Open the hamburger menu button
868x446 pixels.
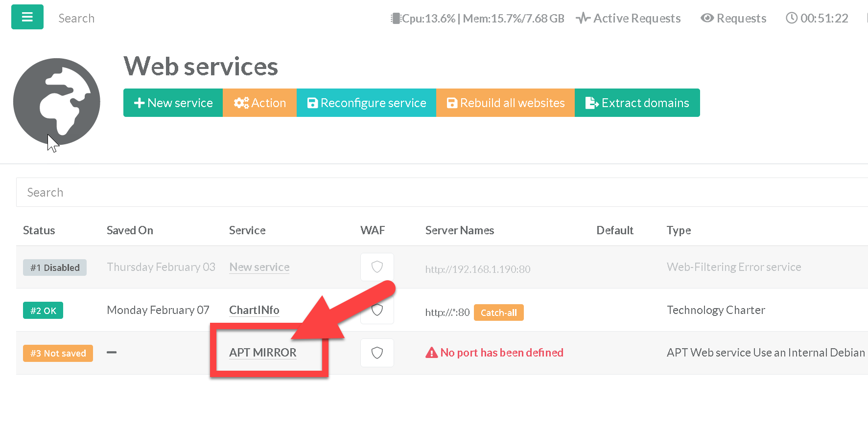click(x=27, y=17)
